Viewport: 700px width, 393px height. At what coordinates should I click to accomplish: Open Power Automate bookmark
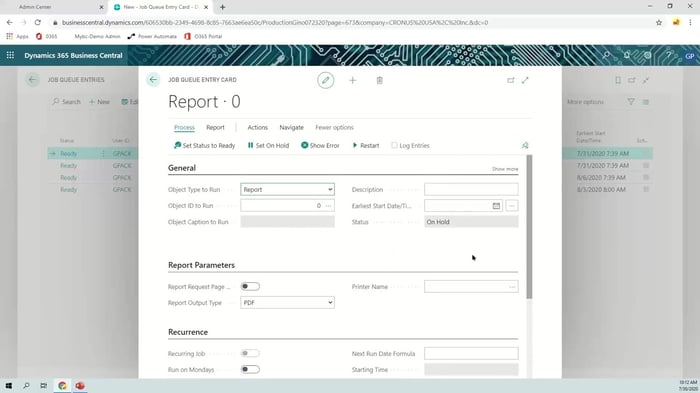coord(152,36)
